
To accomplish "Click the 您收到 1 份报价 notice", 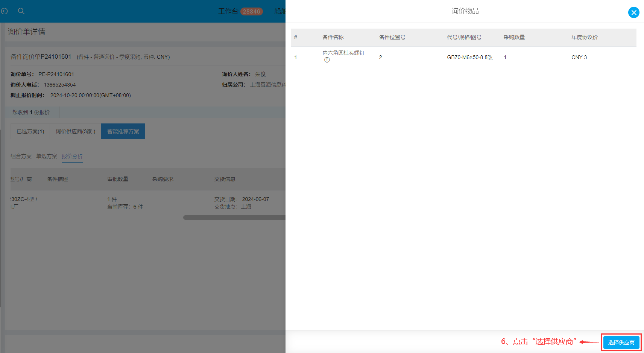I will point(31,112).
